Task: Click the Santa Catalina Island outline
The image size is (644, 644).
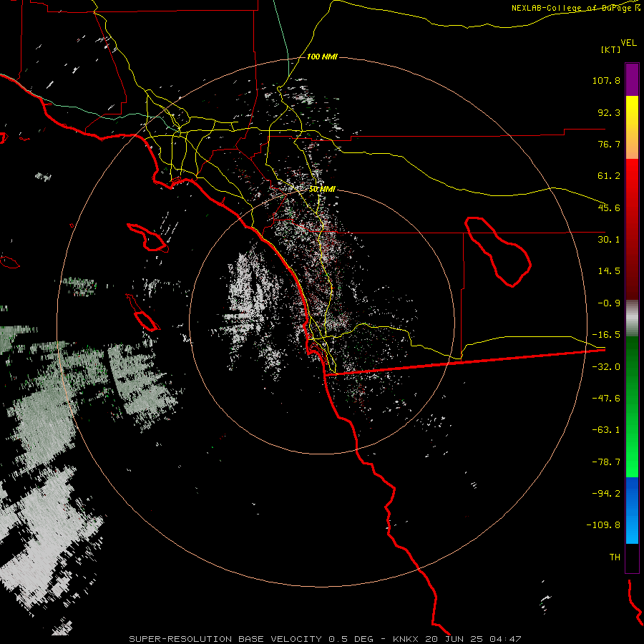Action: [148, 238]
